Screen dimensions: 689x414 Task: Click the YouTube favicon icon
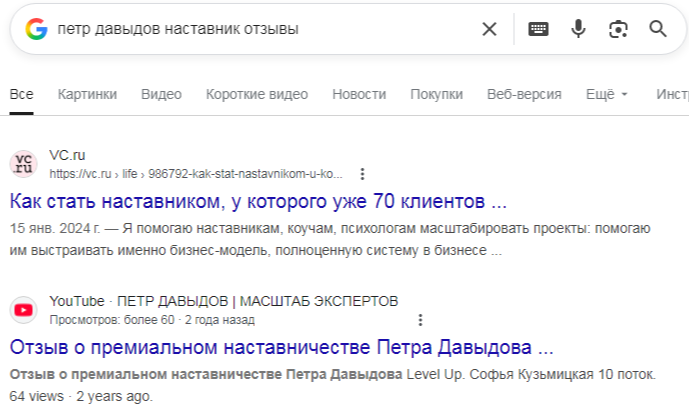pyautogui.click(x=24, y=310)
